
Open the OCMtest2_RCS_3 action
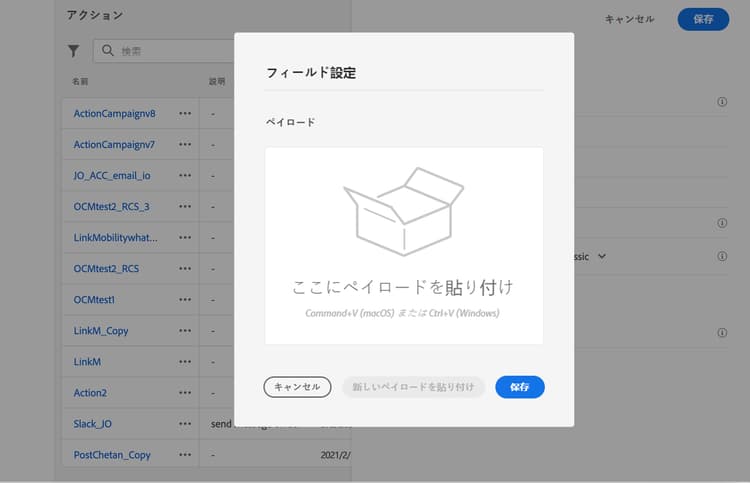111,207
